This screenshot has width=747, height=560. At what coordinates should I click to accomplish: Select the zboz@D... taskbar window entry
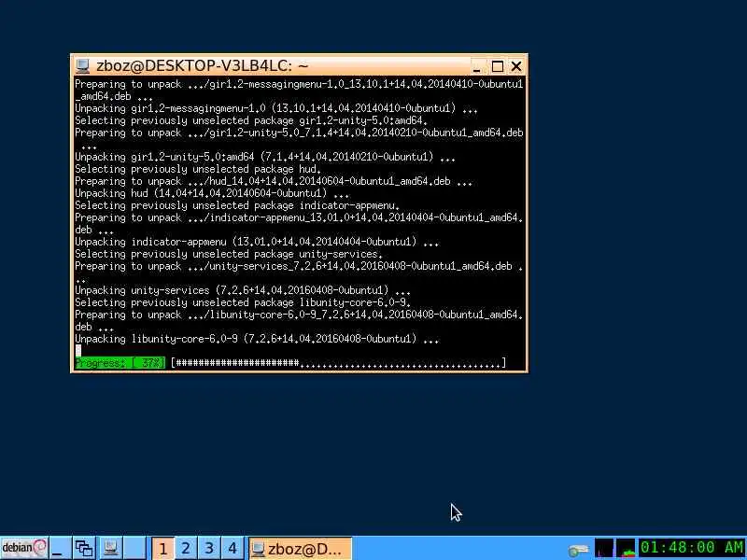pos(300,549)
